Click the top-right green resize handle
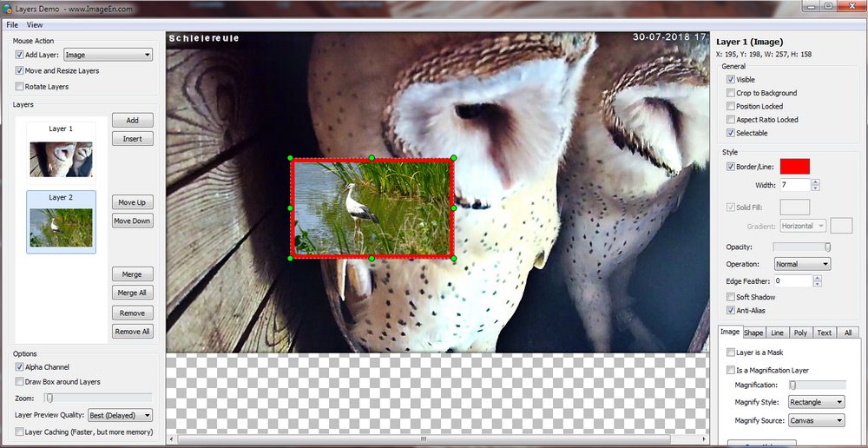The image size is (868, 448). coord(453,158)
